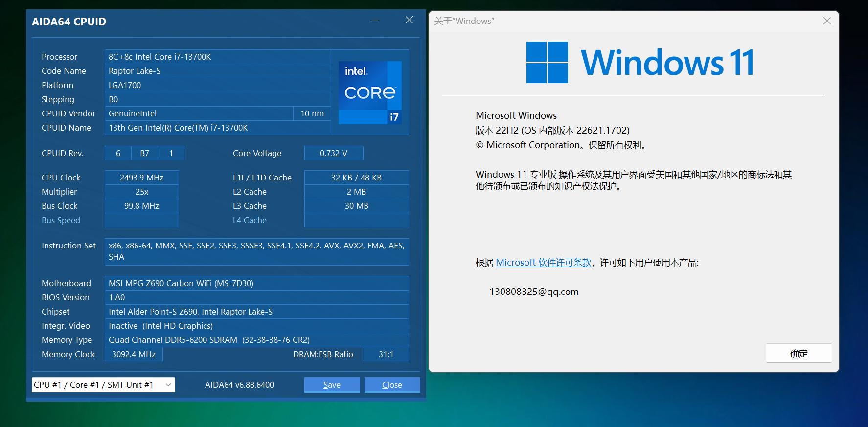Click the Core Voltage value box

click(333, 153)
